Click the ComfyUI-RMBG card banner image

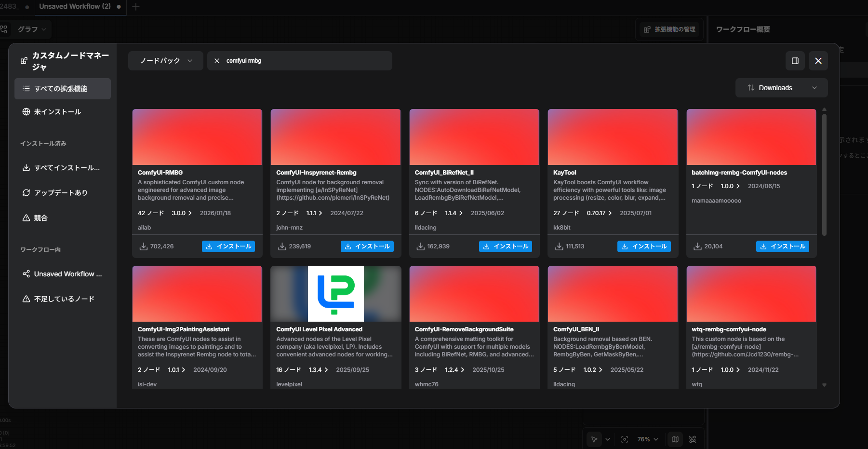click(x=197, y=137)
